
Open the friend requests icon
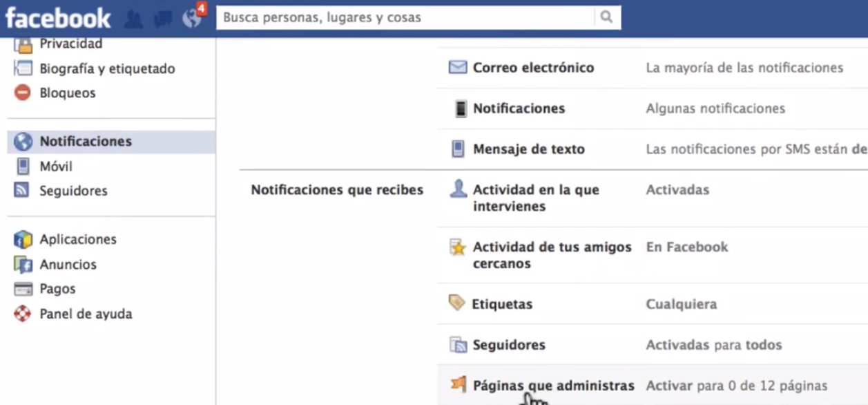tap(133, 19)
